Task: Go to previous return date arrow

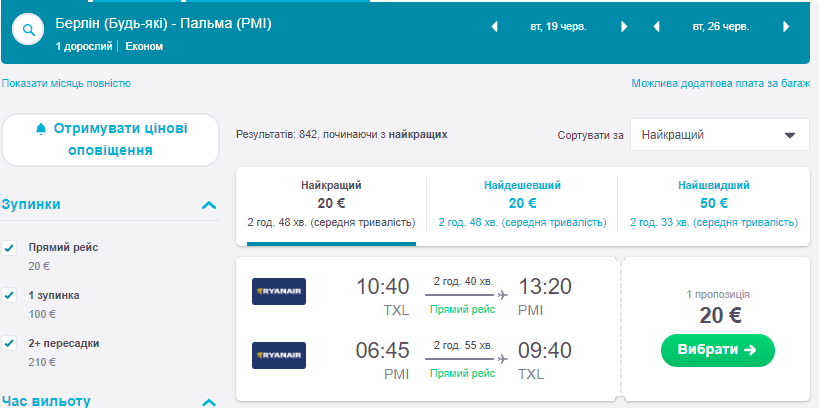Action: pos(656,27)
